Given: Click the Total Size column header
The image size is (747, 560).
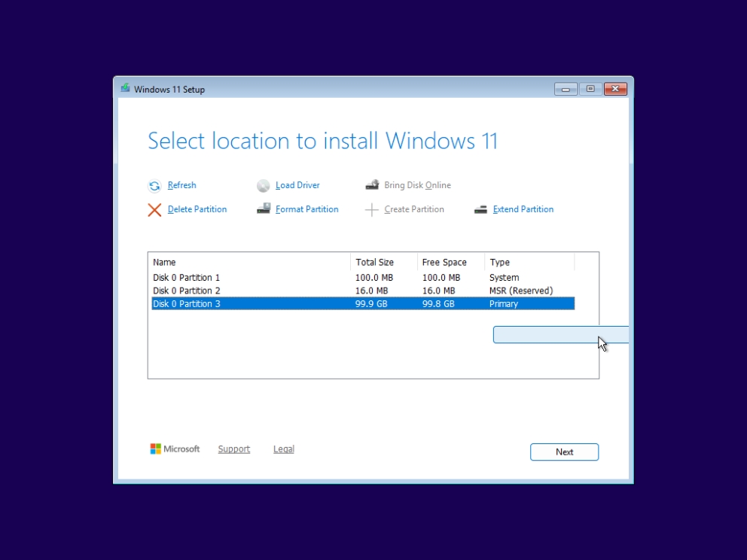Looking at the screenshot, I should [383, 263].
